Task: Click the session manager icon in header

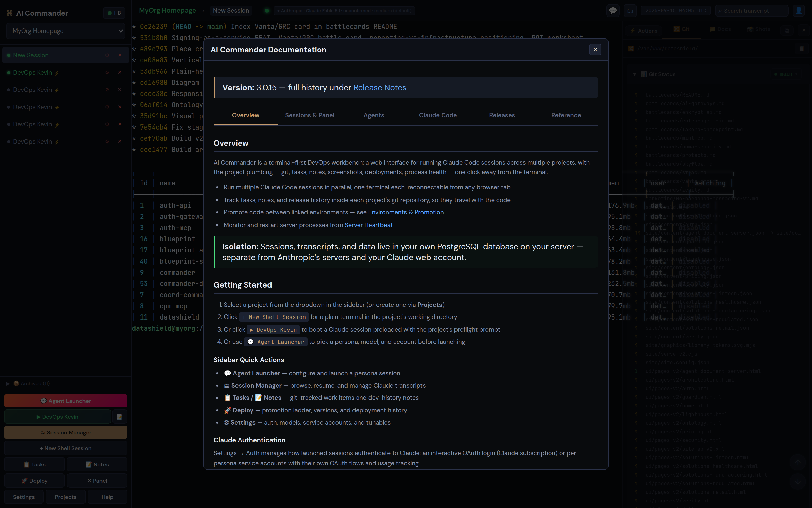Action: tap(630, 11)
